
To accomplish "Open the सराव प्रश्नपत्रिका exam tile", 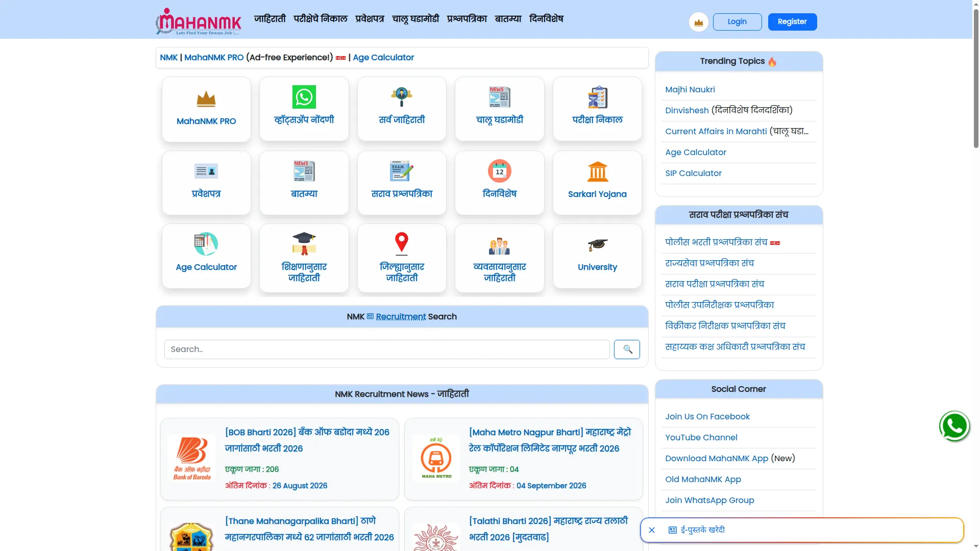I will (x=402, y=183).
